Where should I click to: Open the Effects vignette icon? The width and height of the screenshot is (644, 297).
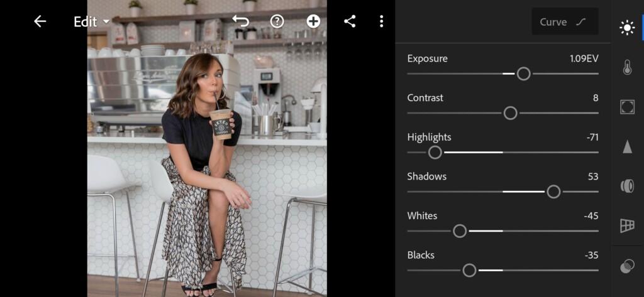click(627, 107)
